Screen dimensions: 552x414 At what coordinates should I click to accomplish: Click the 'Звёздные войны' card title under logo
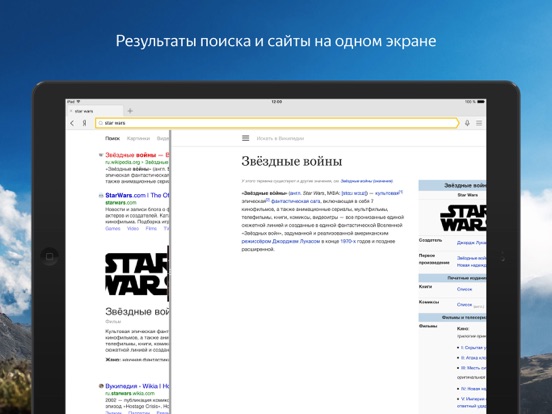[x=137, y=312]
